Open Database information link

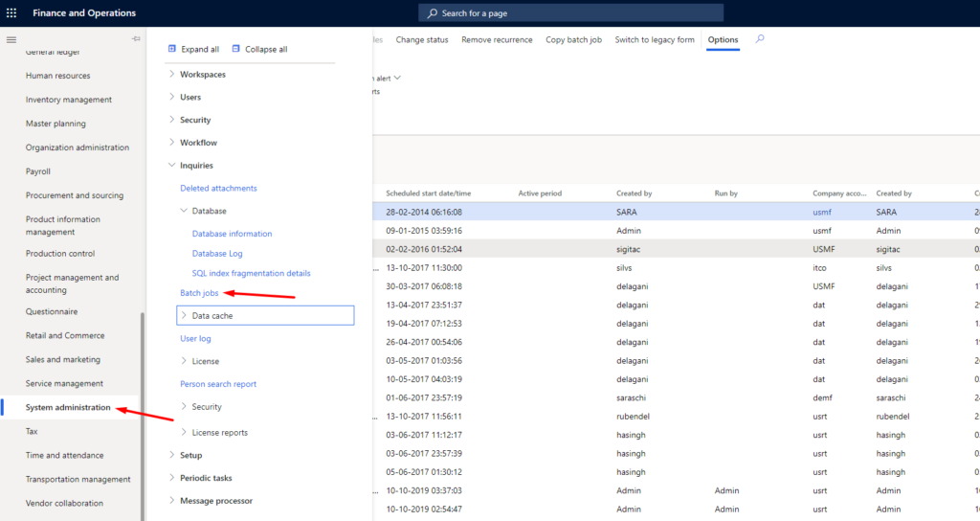point(232,234)
